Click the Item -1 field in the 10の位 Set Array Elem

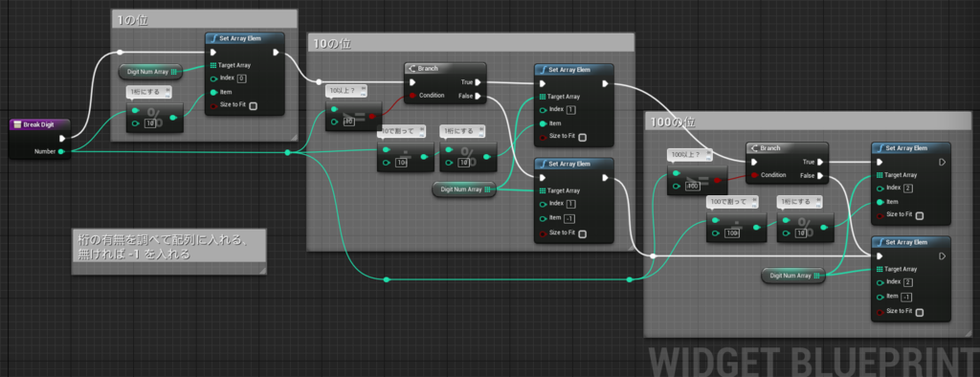[x=569, y=218]
